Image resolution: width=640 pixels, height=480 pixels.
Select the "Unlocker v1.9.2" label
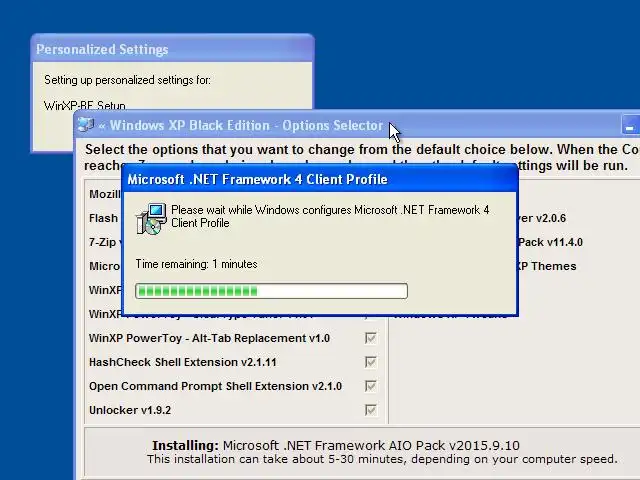[130, 410]
